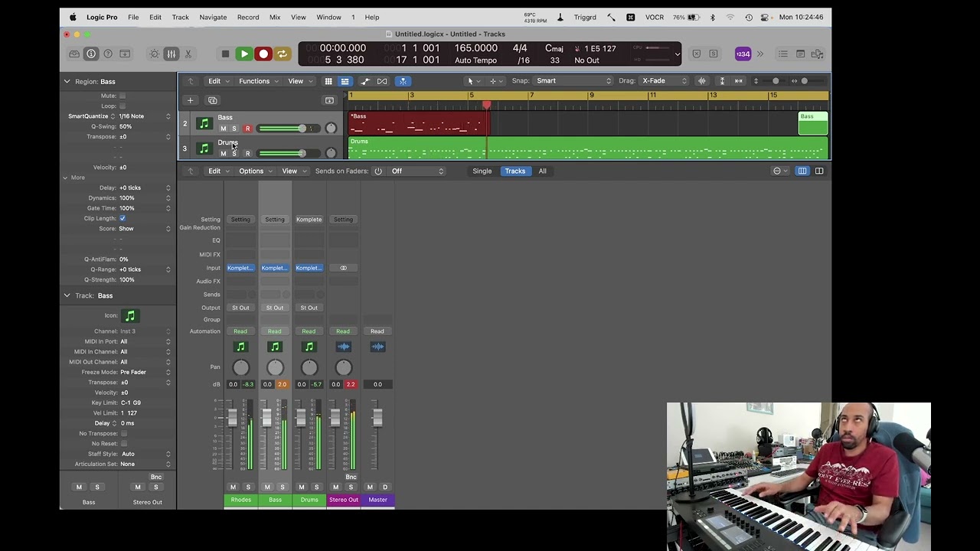Enable the region Loop checkbox
The image size is (980, 551).
coord(122,106)
